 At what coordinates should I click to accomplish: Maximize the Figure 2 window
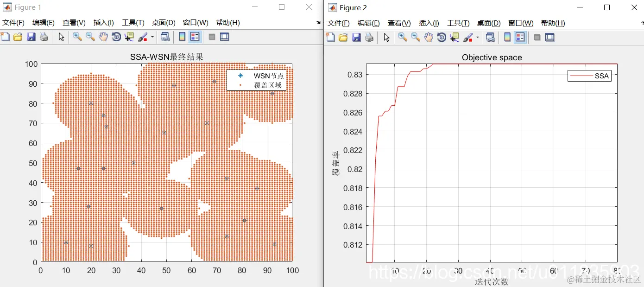[607, 7]
